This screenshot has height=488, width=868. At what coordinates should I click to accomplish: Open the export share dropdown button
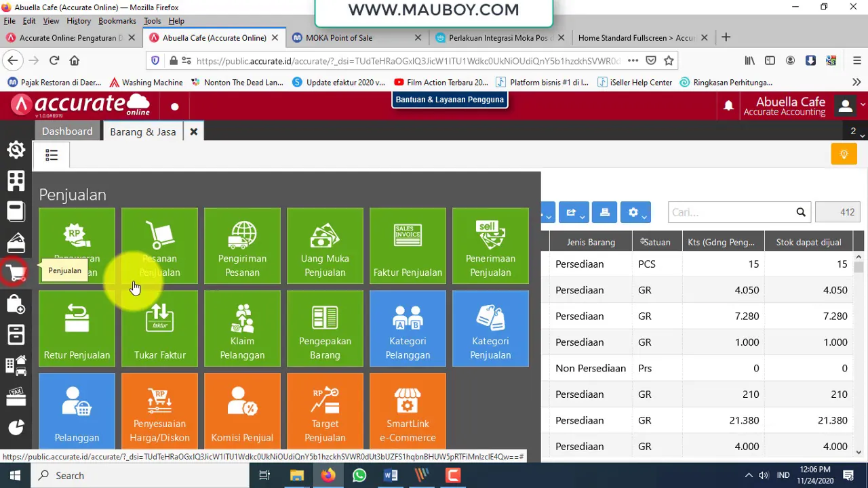(574, 213)
